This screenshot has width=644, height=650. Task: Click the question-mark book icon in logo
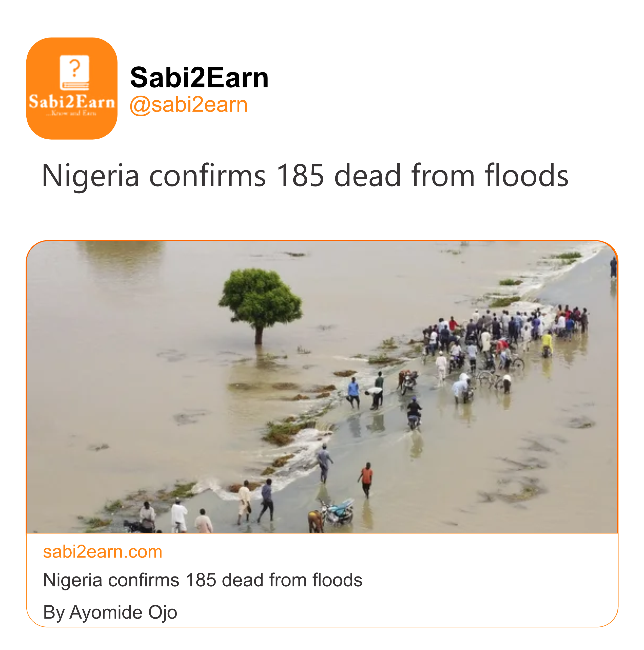click(x=74, y=73)
